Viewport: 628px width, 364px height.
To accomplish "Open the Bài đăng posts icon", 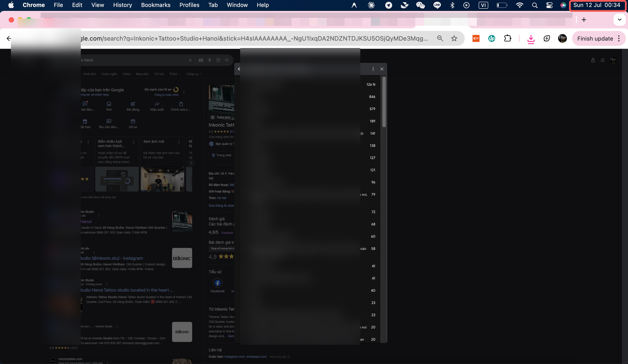I will click(133, 104).
